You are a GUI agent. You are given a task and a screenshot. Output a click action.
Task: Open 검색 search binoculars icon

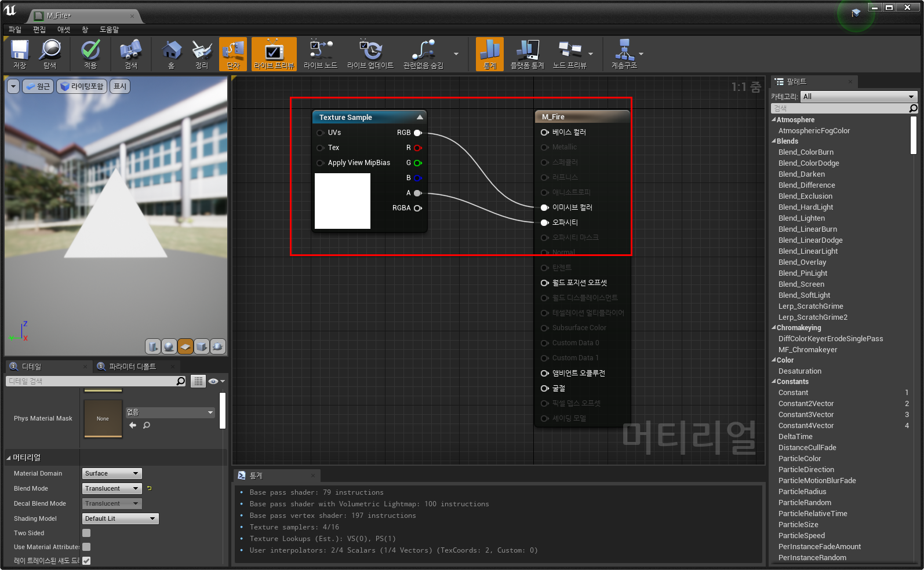(x=131, y=50)
